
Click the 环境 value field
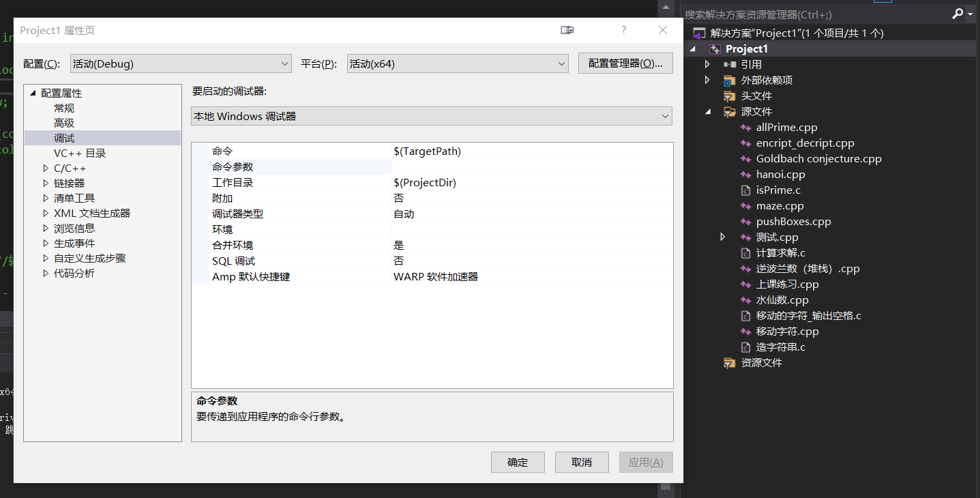pos(532,230)
